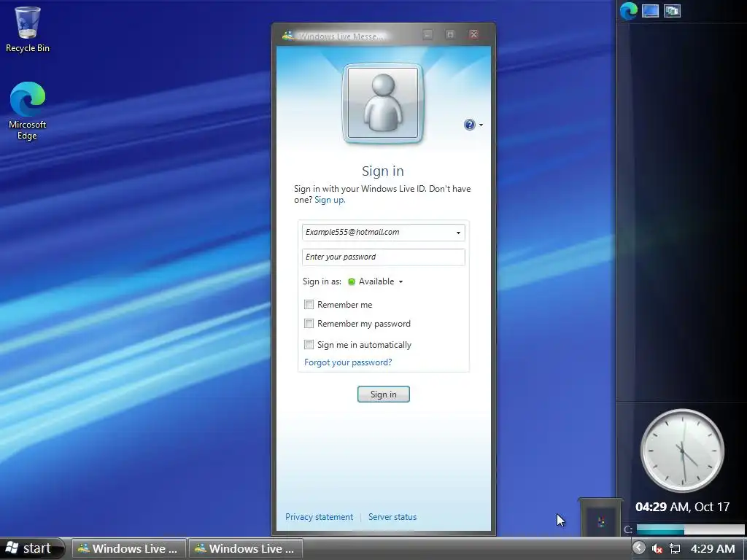Open the Recycle Bin desktop icon

click(28, 29)
